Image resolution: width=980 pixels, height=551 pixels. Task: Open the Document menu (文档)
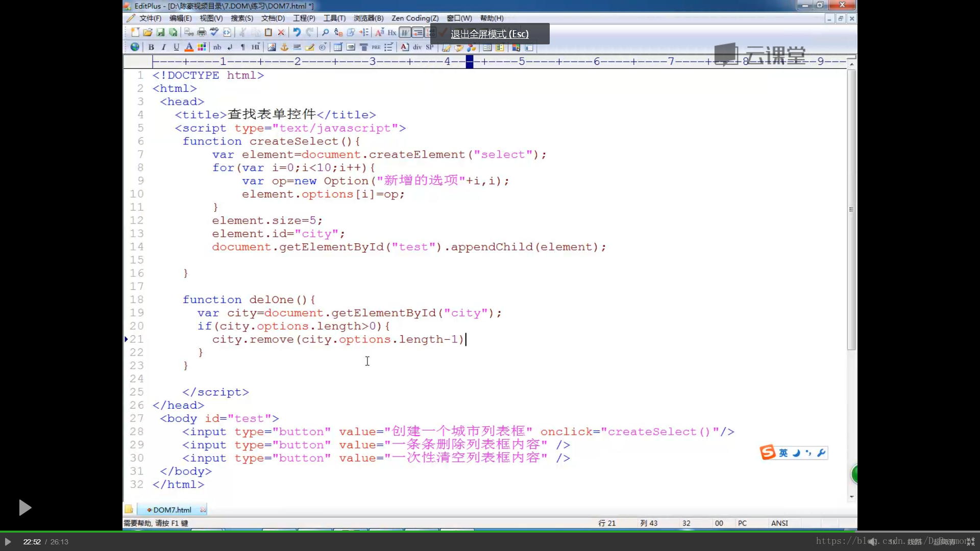click(273, 18)
